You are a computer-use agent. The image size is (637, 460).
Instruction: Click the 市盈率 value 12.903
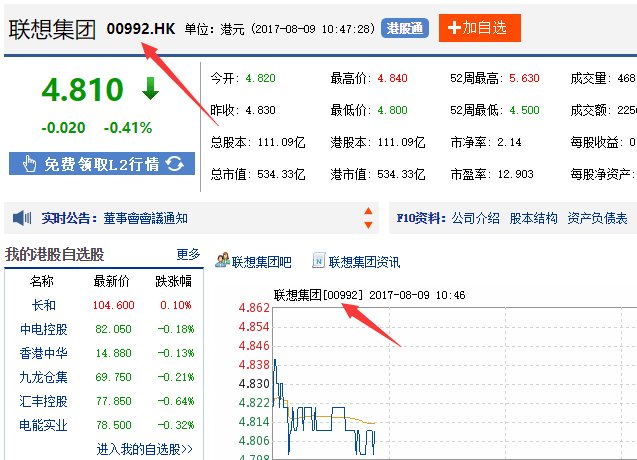[x=516, y=174]
